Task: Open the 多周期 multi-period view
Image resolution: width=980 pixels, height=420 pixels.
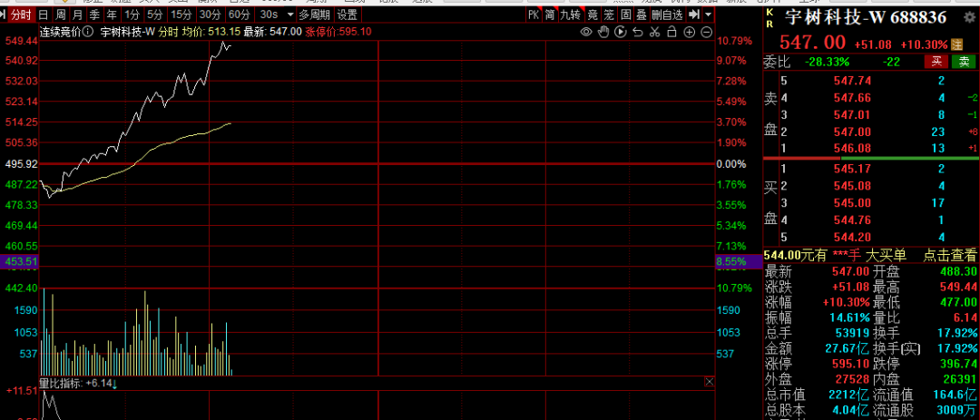Action: 314,15
